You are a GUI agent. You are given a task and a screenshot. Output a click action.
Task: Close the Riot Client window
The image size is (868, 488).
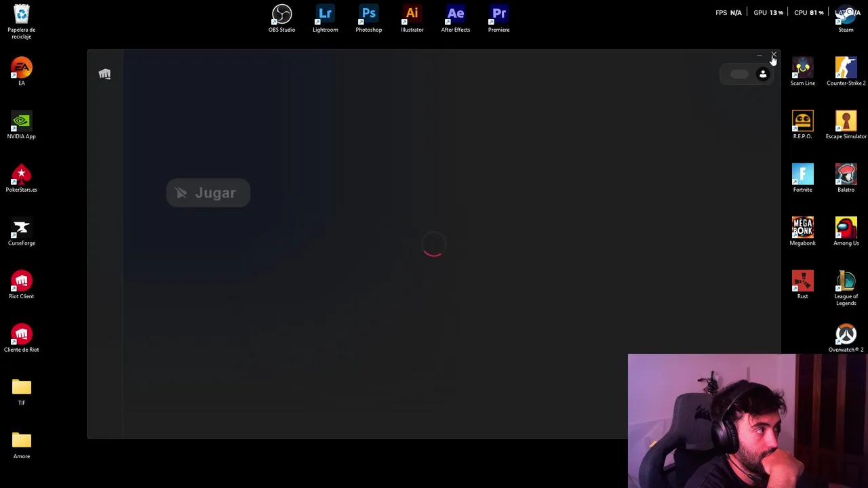pyautogui.click(x=774, y=56)
